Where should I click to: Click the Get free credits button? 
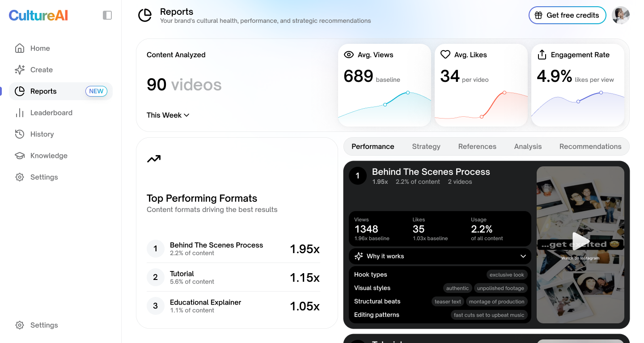567,15
